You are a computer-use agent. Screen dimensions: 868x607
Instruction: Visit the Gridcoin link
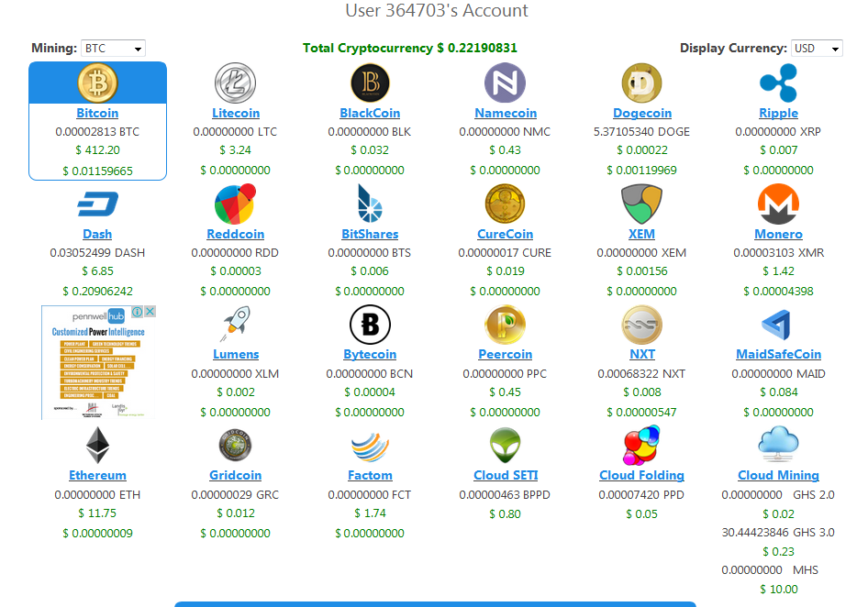pyautogui.click(x=235, y=475)
